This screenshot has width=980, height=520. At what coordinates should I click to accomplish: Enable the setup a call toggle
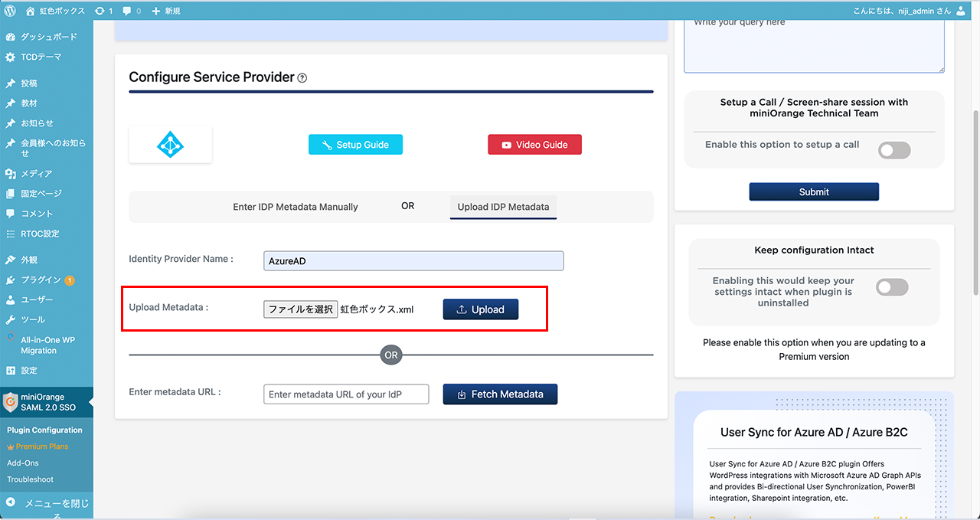pos(894,150)
